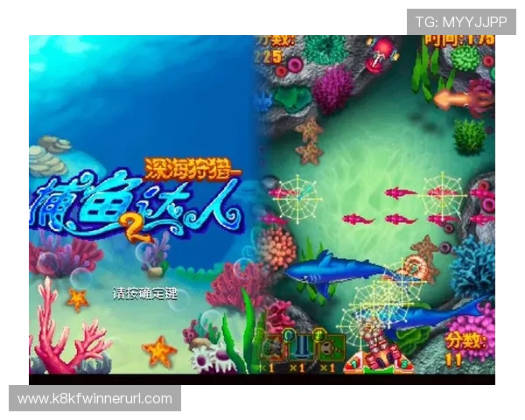Image resolution: width=525 pixels, height=420 pixels.
Task: Click the brown starfish pair in game
Action: pos(309,142)
